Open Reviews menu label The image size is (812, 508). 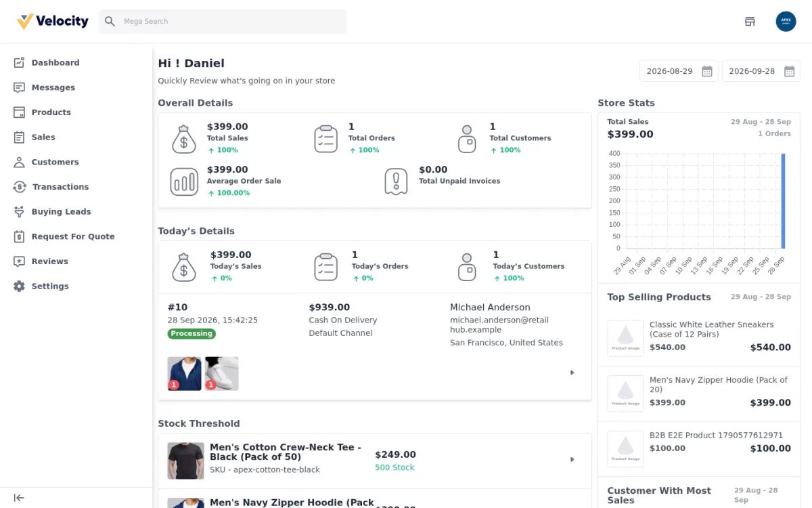pyautogui.click(x=50, y=261)
